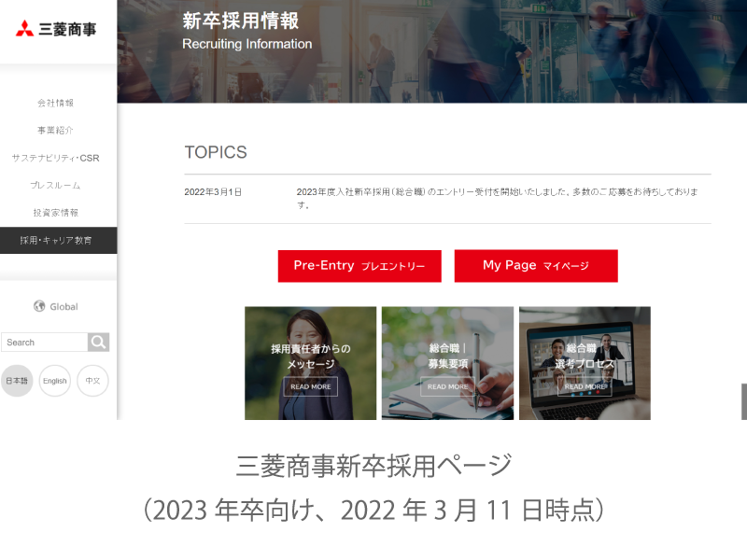Click the globe icon beside Global
Viewport: 747px width, 560px height.
tap(39, 306)
